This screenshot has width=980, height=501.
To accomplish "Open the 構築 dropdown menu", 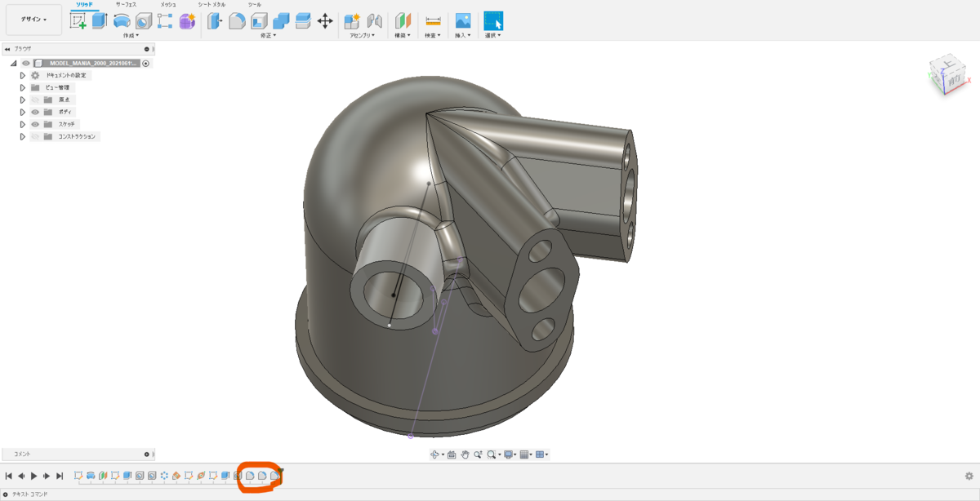I will (x=403, y=36).
